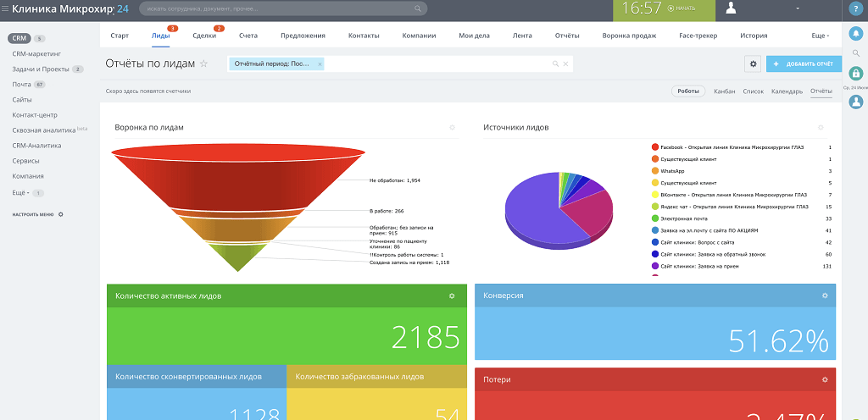Open the Контакты tab

364,36
